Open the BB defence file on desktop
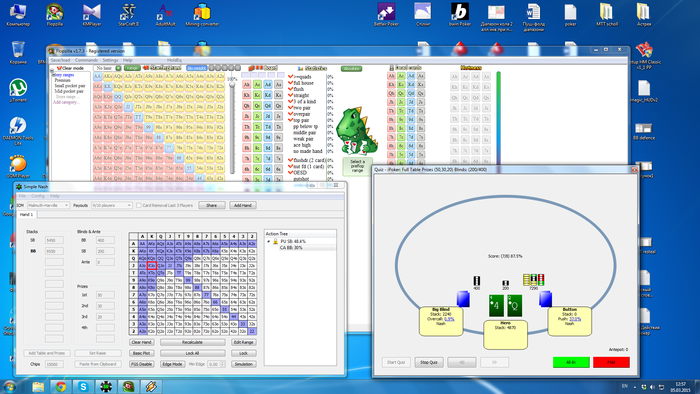 [x=644, y=130]
